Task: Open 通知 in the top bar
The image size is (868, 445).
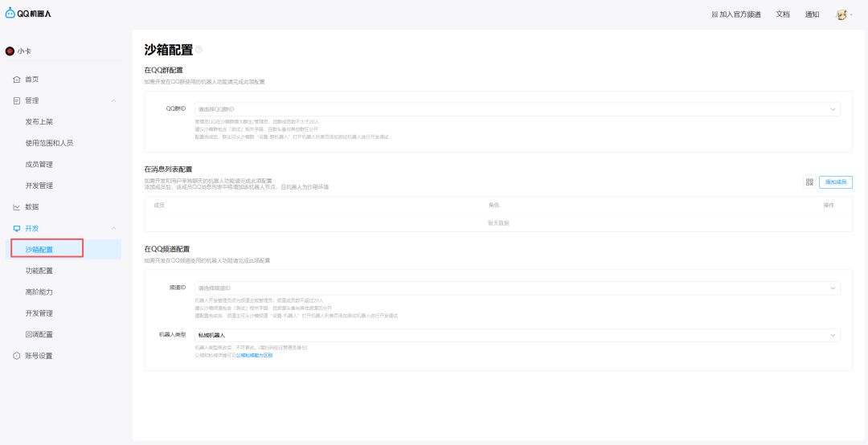Action: (x=812, y=15)
